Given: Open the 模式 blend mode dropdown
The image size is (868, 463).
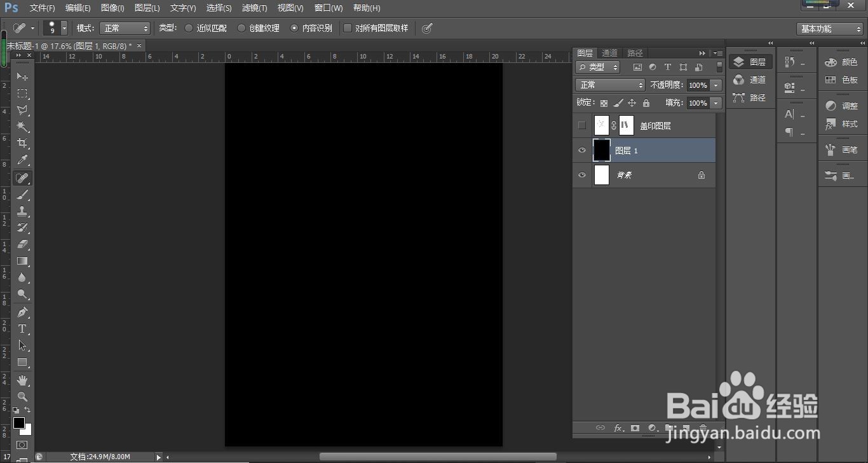Looking at the screenshot, I should tap(125, 29).
